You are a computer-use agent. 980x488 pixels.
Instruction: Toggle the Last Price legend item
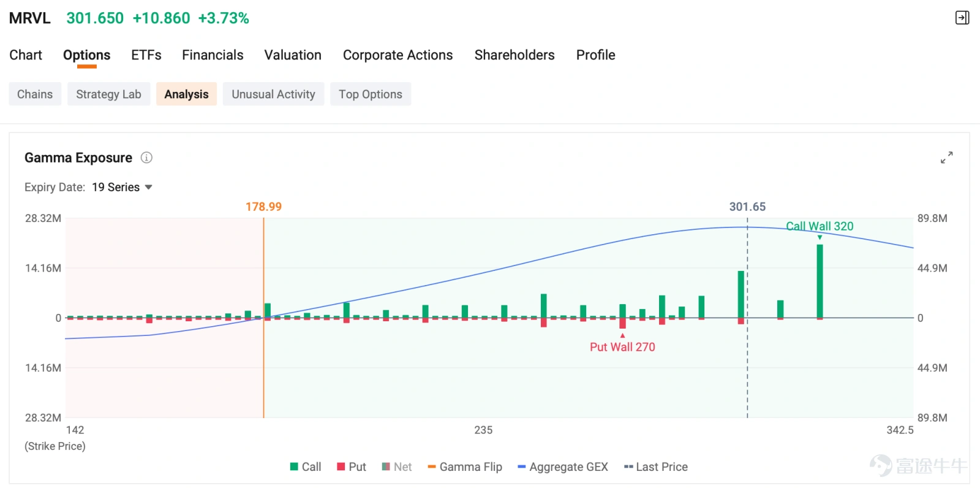(656, 467)
